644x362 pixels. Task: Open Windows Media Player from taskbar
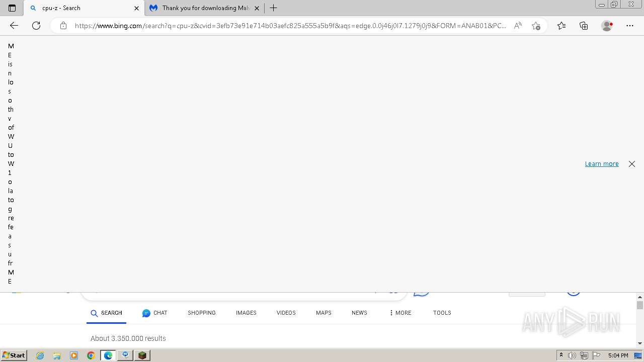coord(74,355)
